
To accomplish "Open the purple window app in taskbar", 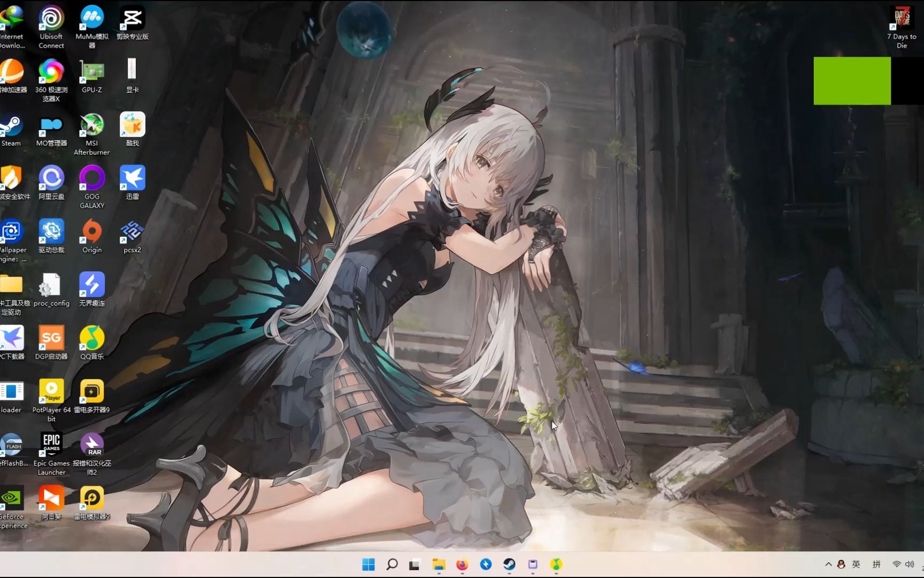I will (533, 565).
